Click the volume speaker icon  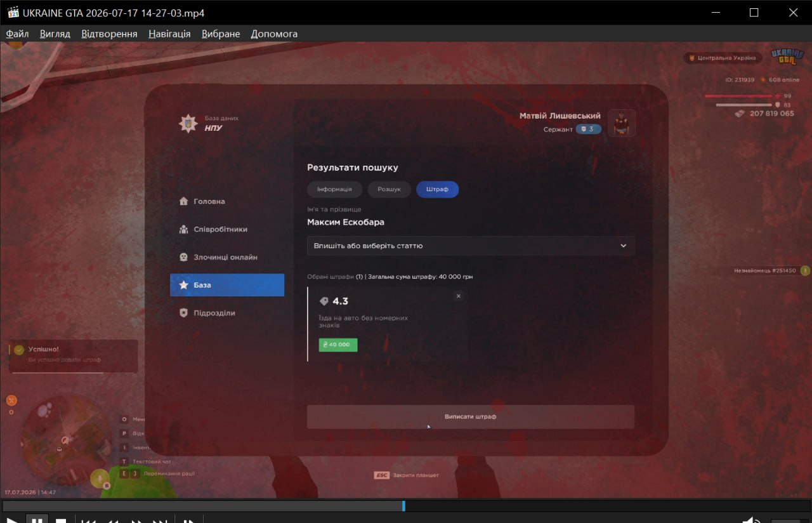point(751,520)
